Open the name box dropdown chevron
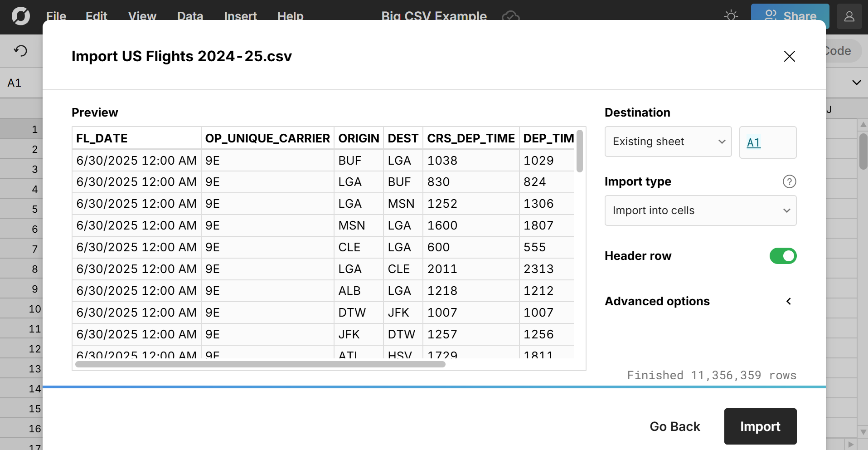 [856, 82]
